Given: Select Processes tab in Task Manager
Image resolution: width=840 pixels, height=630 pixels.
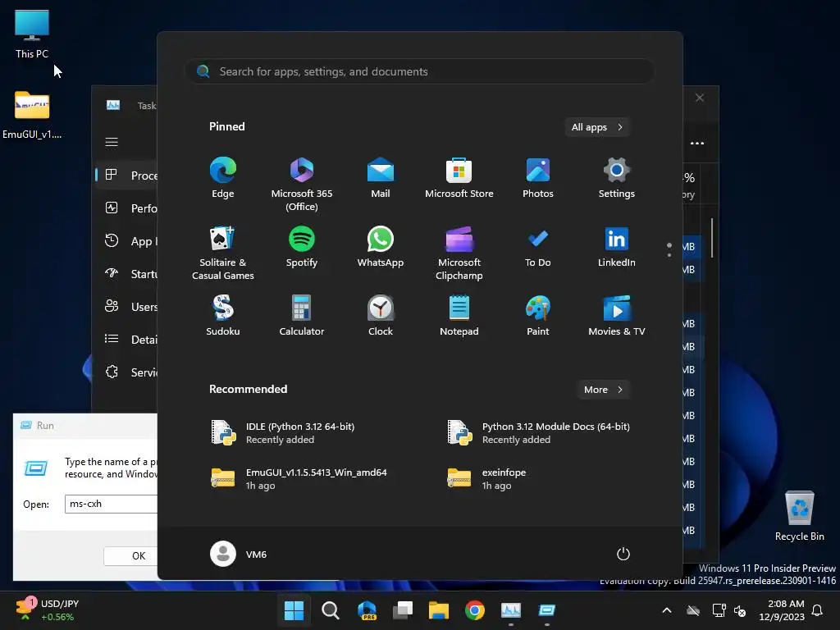Looking at the screenshot, I should 127,176.
